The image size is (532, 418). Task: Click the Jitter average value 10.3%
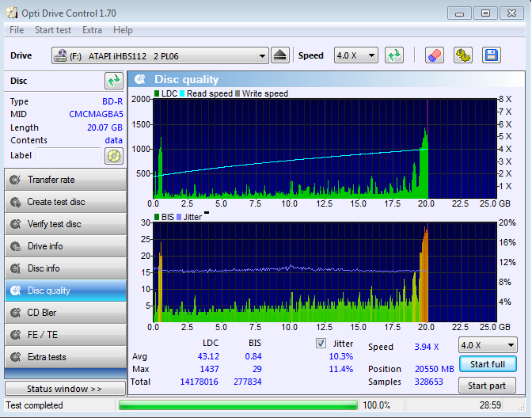pyautogui.click(x=341, y=356)
